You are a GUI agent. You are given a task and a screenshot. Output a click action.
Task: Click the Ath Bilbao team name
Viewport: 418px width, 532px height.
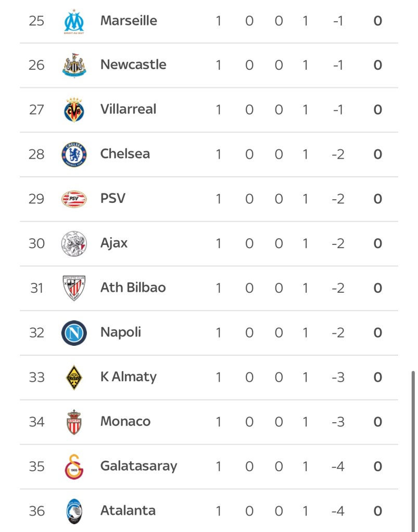[x=133, y=288]
